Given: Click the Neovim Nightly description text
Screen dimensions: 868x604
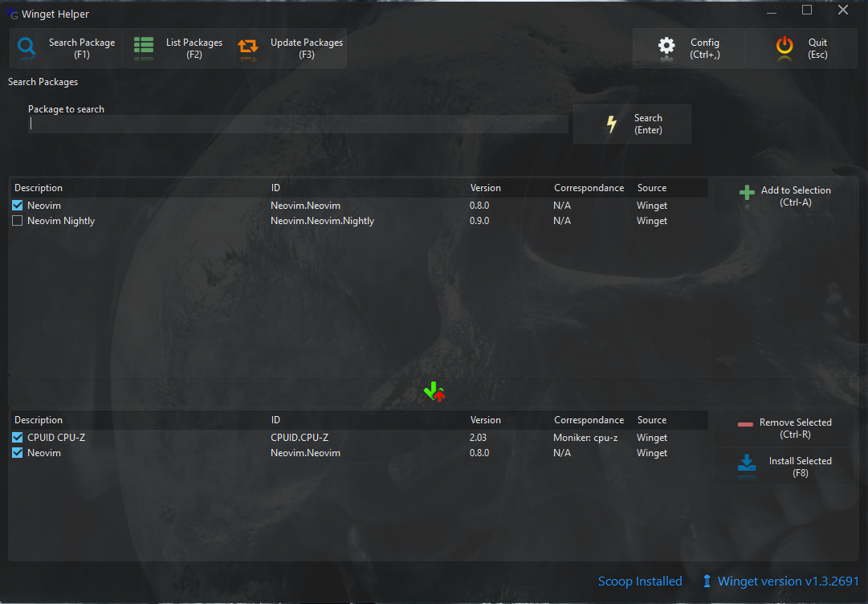Looking at the screenshot, I should point(61,221).
